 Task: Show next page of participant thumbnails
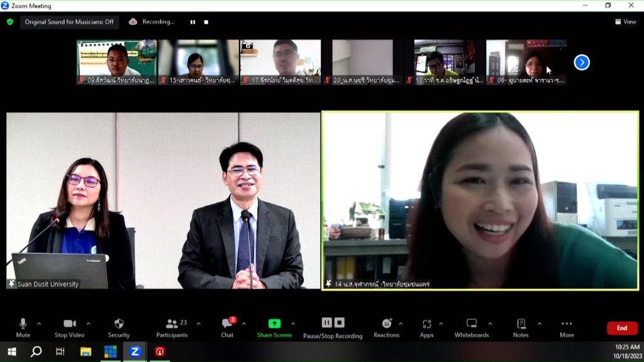click(582, 62)
